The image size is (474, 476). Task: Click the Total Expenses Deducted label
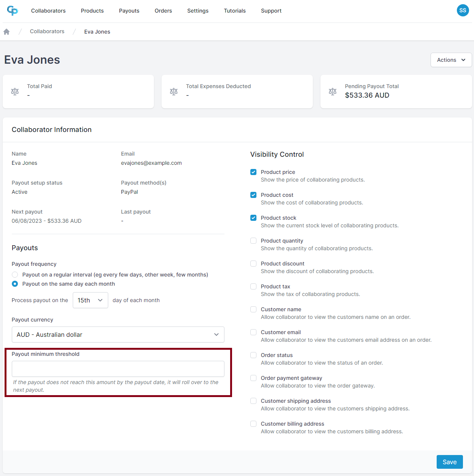(x=218, y=86)
